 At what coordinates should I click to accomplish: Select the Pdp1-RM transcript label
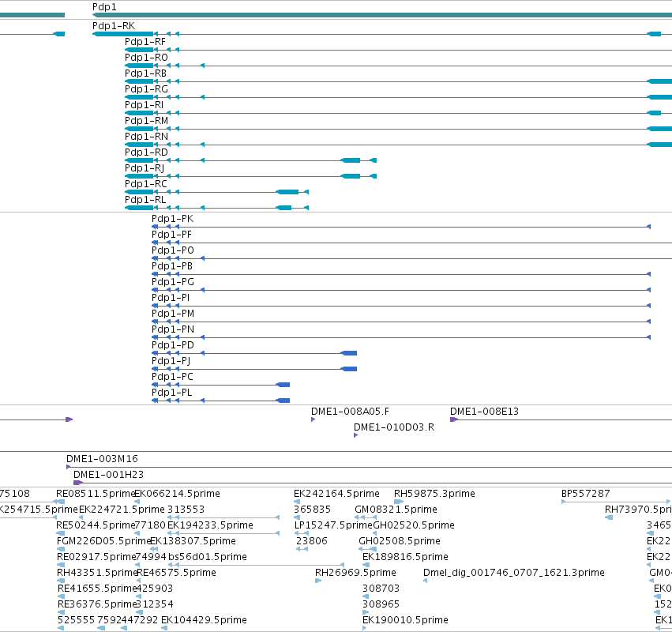146,121
